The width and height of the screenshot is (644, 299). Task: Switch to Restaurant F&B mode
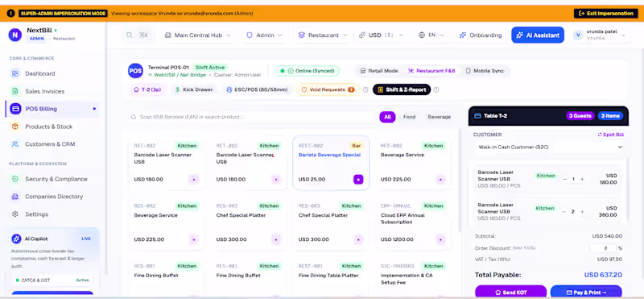click(431, 71)
